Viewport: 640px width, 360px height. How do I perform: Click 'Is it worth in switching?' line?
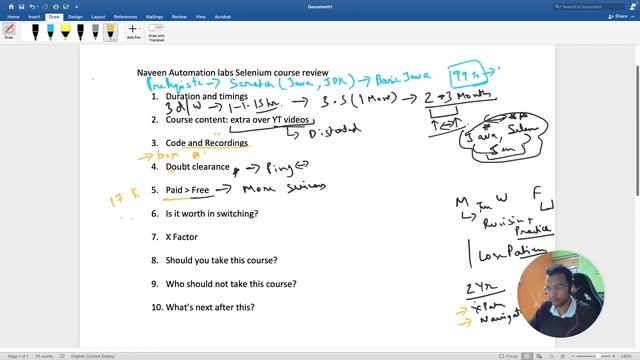(x=212, y=213)
